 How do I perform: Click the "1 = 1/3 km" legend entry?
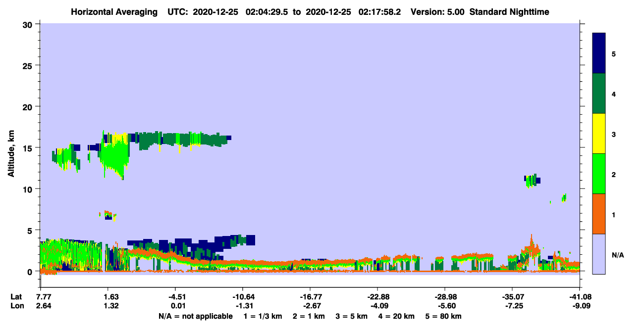coord(262,316)
